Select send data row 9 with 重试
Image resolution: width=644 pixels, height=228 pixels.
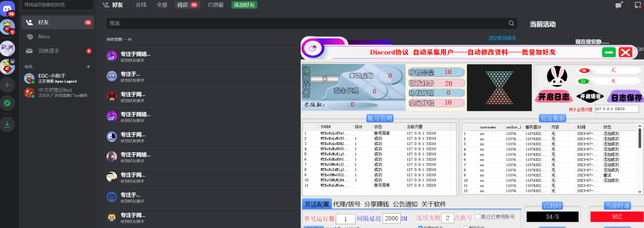click(550, 175)
